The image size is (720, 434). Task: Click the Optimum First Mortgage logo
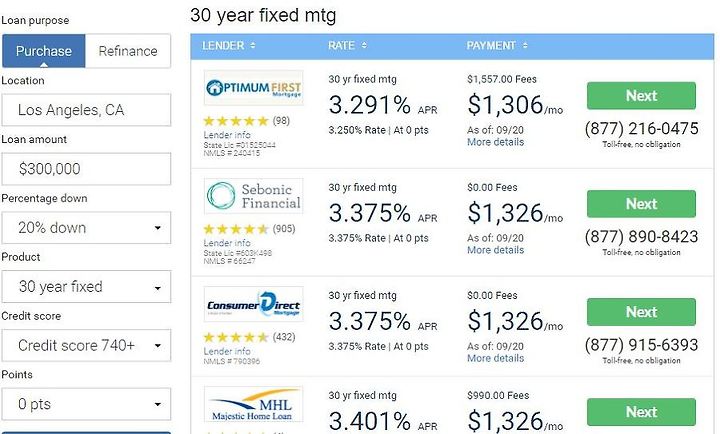[253, 88]
